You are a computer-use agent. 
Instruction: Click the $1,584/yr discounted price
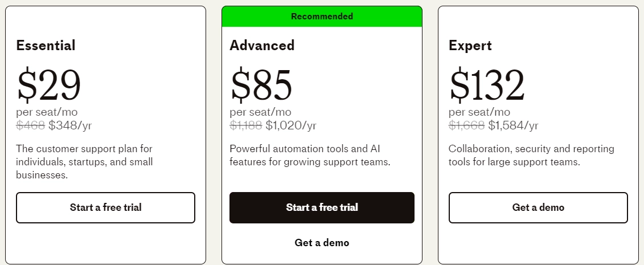514,125
